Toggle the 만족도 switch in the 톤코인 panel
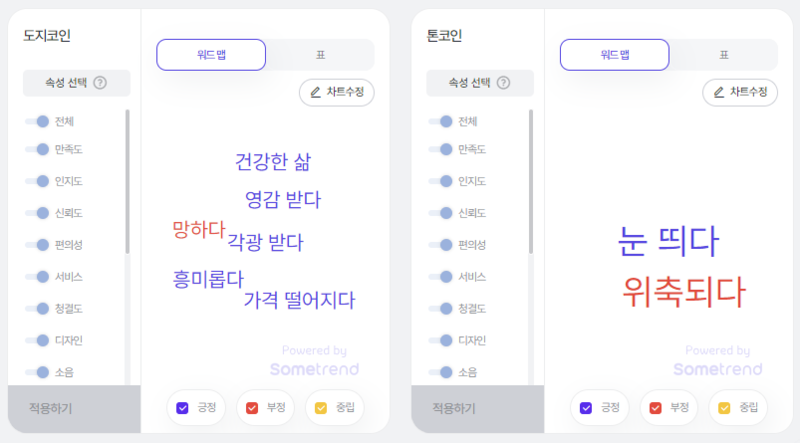Screen dimensions: 800x443 click(441, 149)
